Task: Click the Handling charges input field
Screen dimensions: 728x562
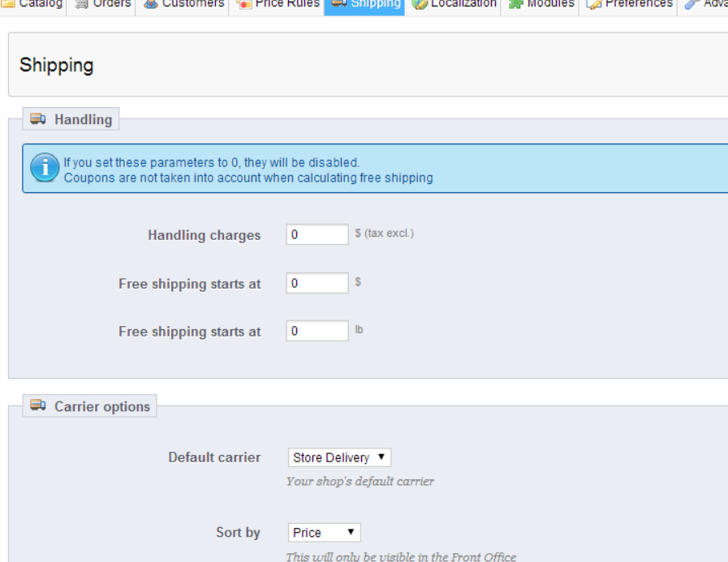Action: tap(317, 234)
